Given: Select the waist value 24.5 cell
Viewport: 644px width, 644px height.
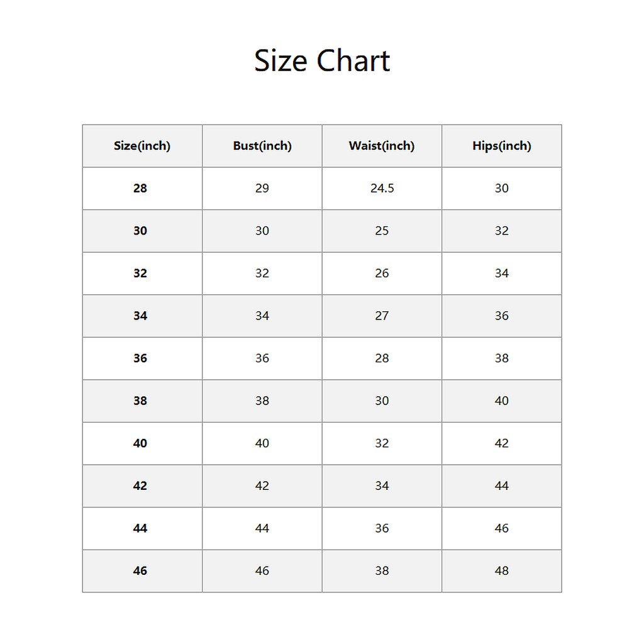Looking at the screenshot, I should pyautogui.click(x=382, y=188).
